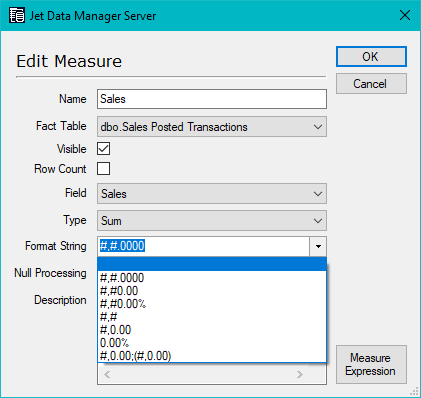Select the blank highlighted format option
The height and width of the screenshot is (398, 421).
tap(212, 264)
